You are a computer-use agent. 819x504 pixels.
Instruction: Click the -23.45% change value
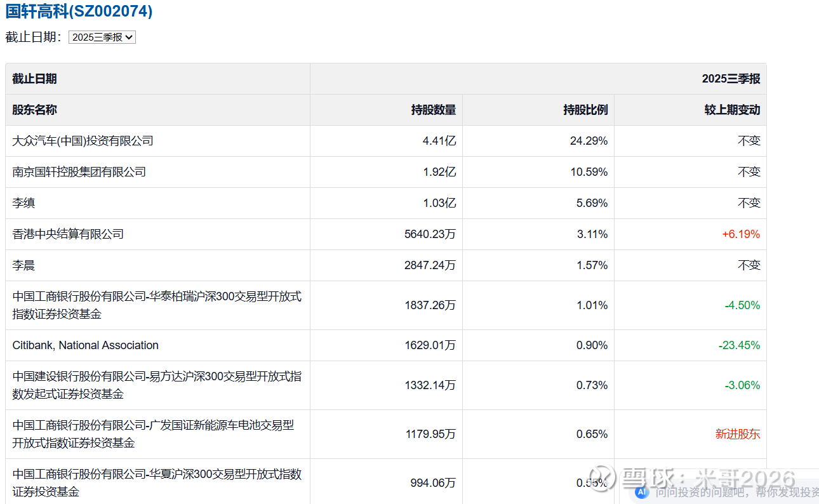(739, 345)
